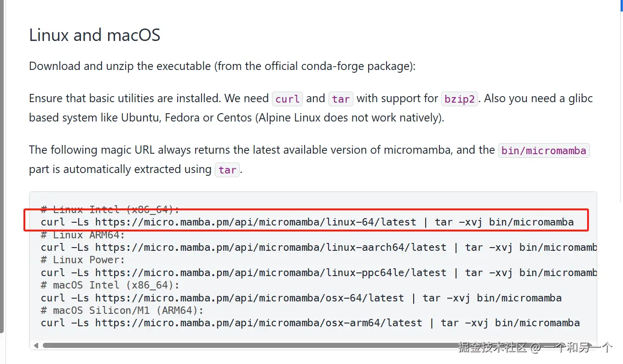Click the "bin/micromamba" inline code tag in paragraph
623x364 pixels.
(x=543, y=150)
